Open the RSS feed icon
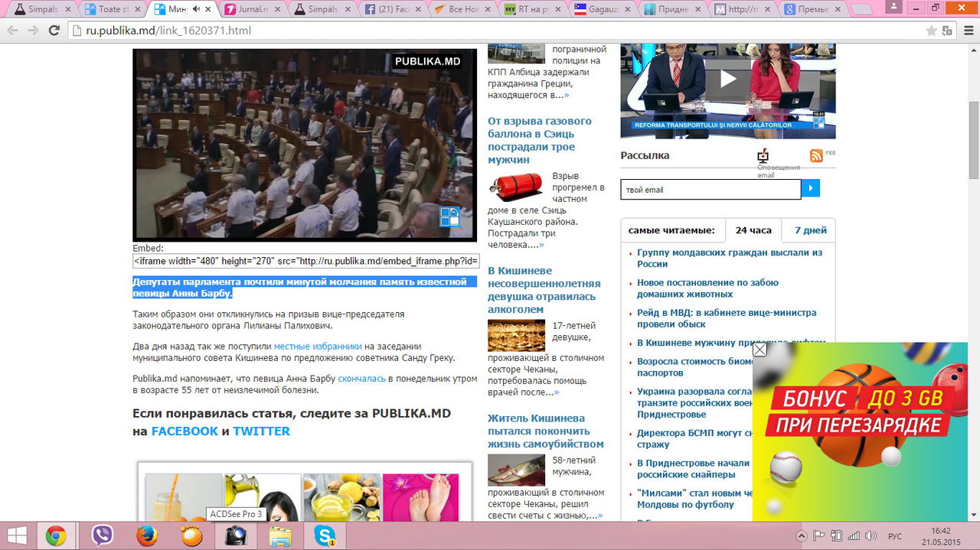 816,155
